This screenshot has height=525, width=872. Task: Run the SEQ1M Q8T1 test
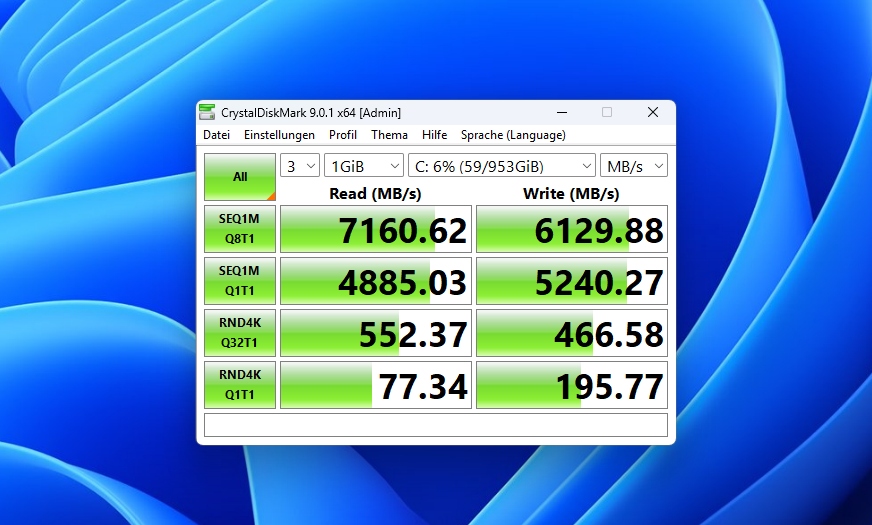point(240,230)
